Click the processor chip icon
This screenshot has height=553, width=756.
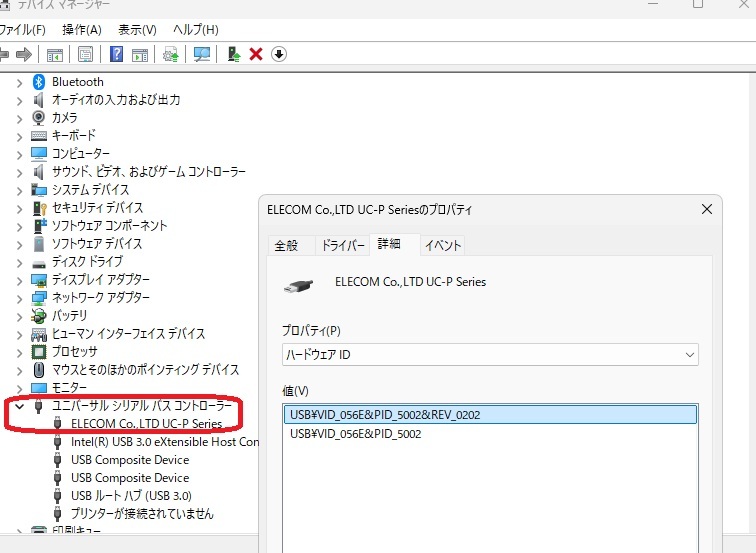(39, 352)
